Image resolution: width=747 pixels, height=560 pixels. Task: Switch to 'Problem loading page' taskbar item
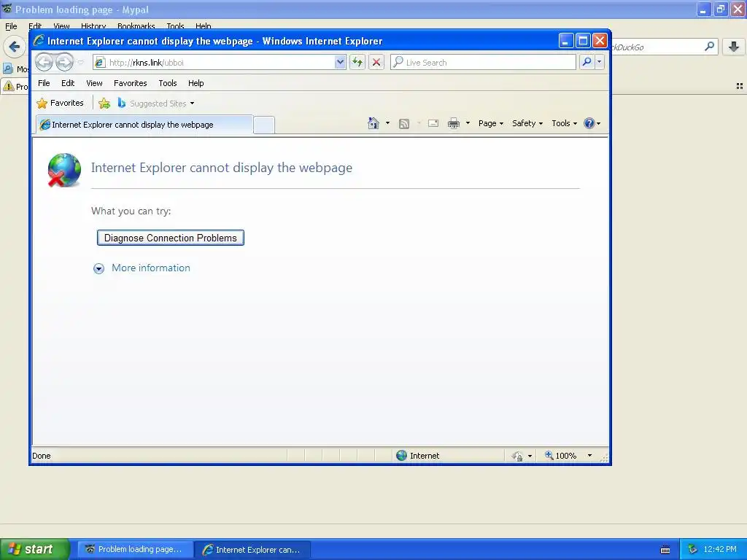pos(135,550)
